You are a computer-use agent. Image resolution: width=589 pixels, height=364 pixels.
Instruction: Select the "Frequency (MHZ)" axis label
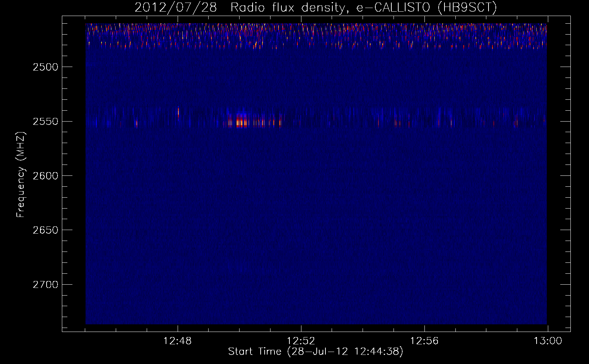20,175
